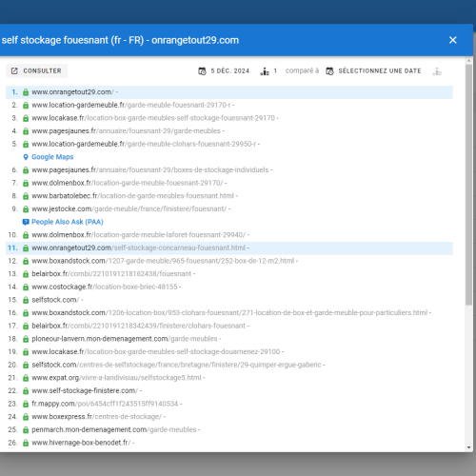Click result 8 www.barbatolebec.fr
The width and height of the screenshot is (476, 476).
132,196
